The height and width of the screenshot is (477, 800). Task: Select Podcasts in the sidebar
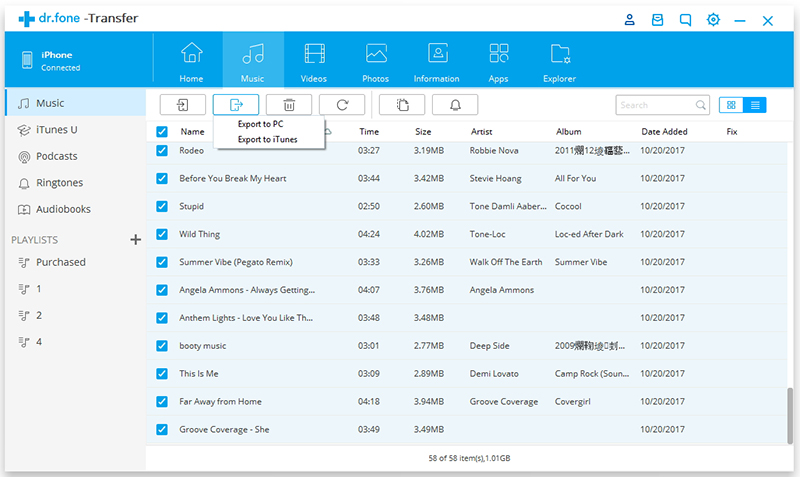[76, 156]
